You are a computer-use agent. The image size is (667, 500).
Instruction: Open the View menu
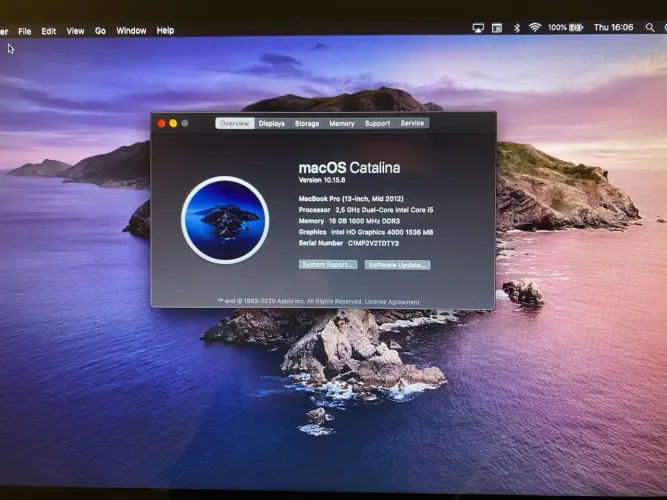tap(75, 31)
